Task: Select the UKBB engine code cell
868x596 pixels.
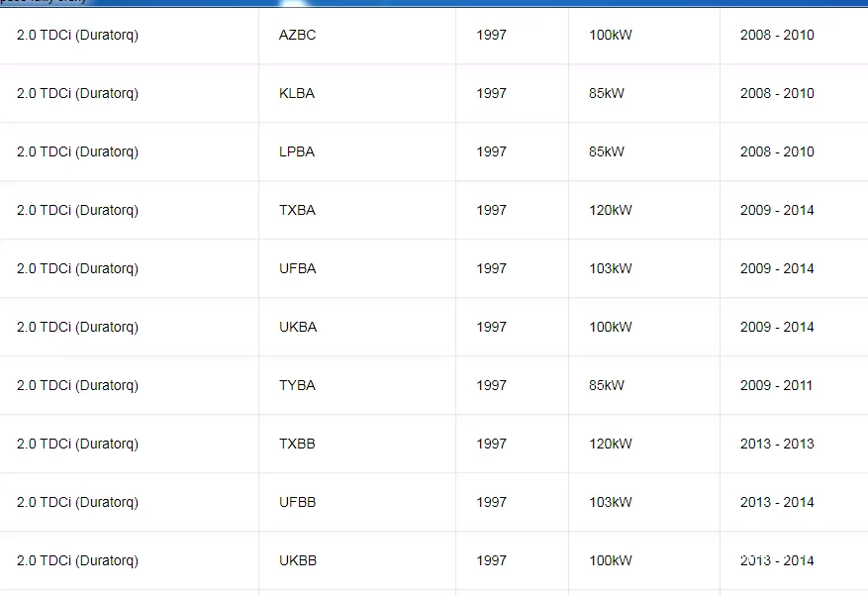Action: (298, 560)
